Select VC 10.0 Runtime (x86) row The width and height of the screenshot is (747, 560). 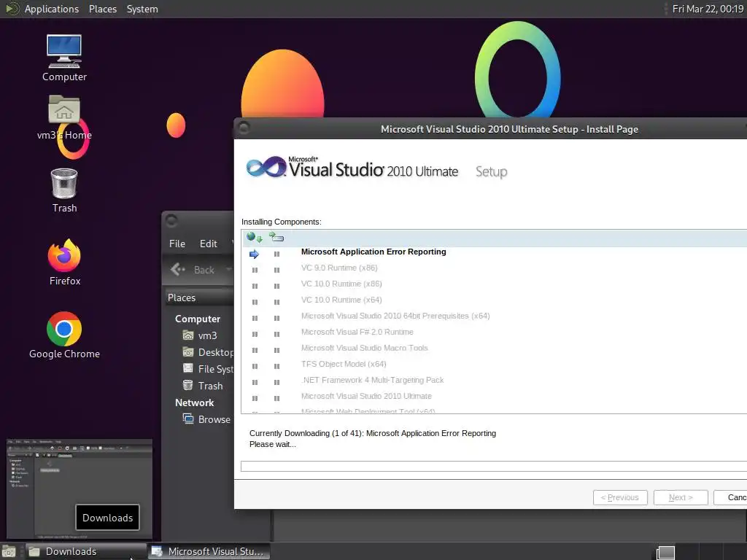pyautogui.click(x=494, y=284)
